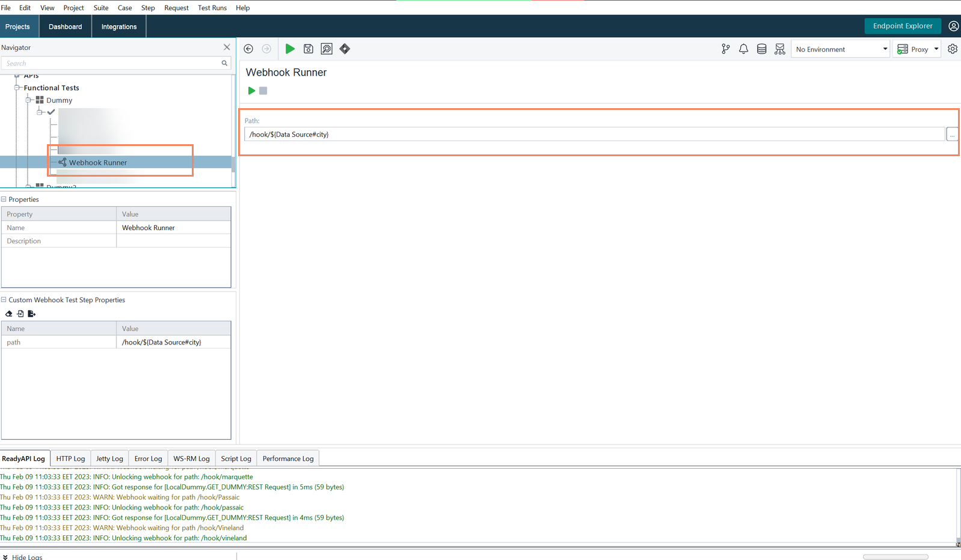The image size is (961, 560).
Task: Open the Suite menu
Action: [101, 8]
